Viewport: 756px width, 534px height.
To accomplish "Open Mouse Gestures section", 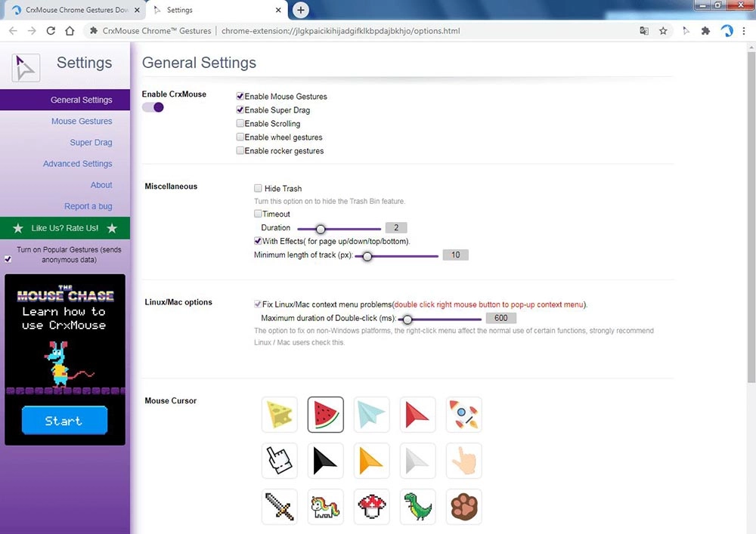I will point(82,121).
